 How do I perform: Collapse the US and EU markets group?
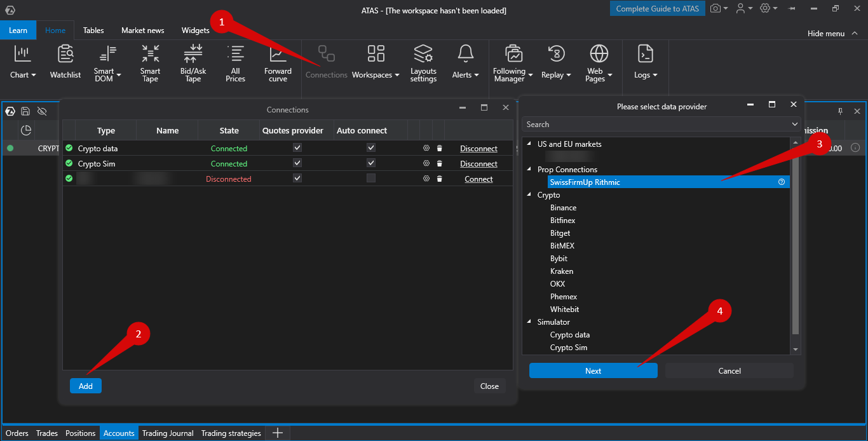[x=529, y=144]
